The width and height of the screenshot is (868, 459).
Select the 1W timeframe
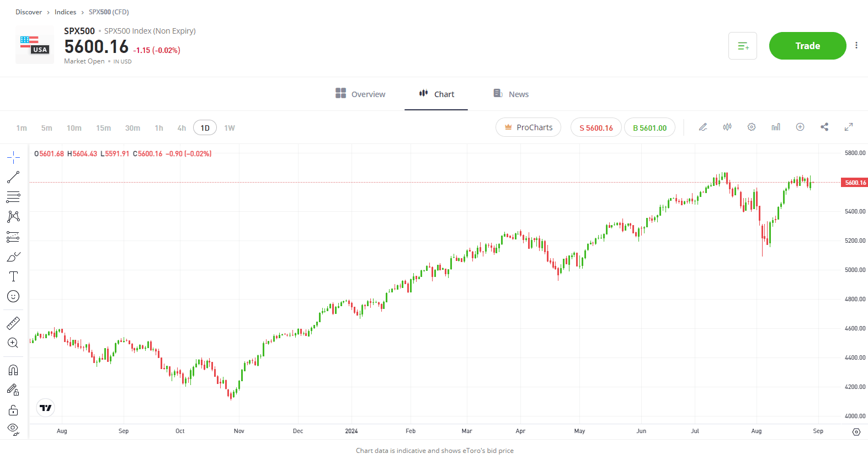(x=230, y=128)
